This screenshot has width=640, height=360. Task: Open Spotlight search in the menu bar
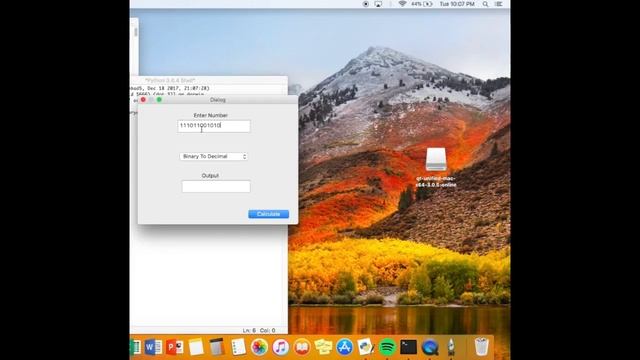coord(485,4)
